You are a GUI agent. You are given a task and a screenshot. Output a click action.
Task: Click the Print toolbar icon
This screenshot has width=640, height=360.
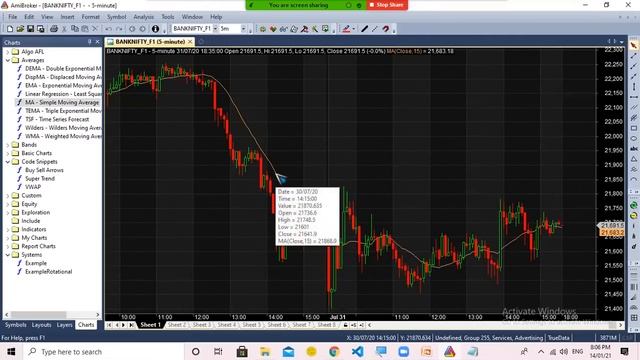[x=53, y=29]
